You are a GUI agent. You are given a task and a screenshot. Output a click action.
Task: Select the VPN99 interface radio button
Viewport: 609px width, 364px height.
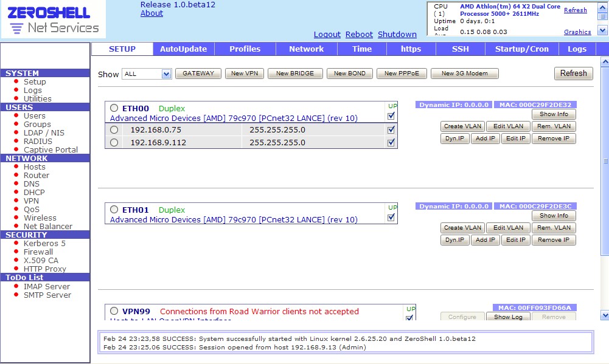(114, 311)
